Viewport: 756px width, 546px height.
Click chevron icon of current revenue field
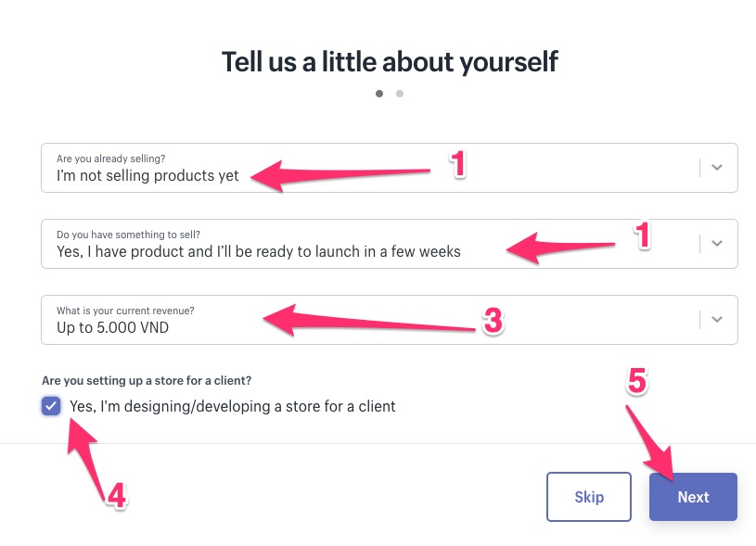click(716, 320)
